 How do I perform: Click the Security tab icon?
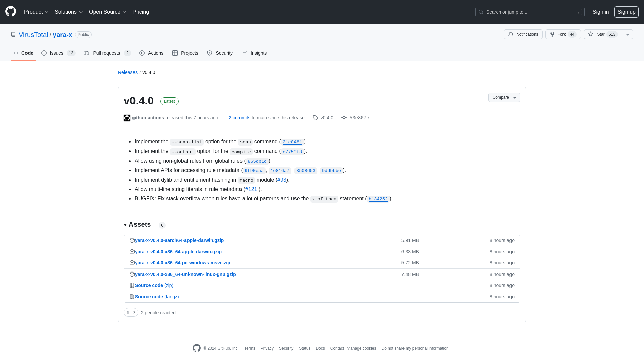coord(210,53)
